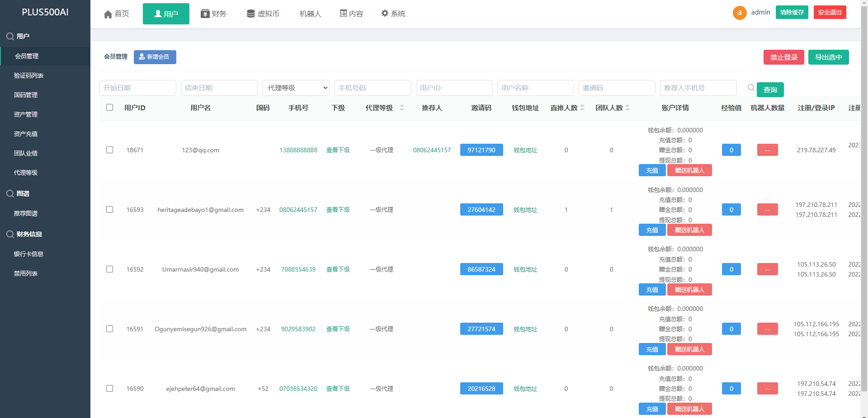
Task: Check the box for user 18671
Action: [109, 150]
